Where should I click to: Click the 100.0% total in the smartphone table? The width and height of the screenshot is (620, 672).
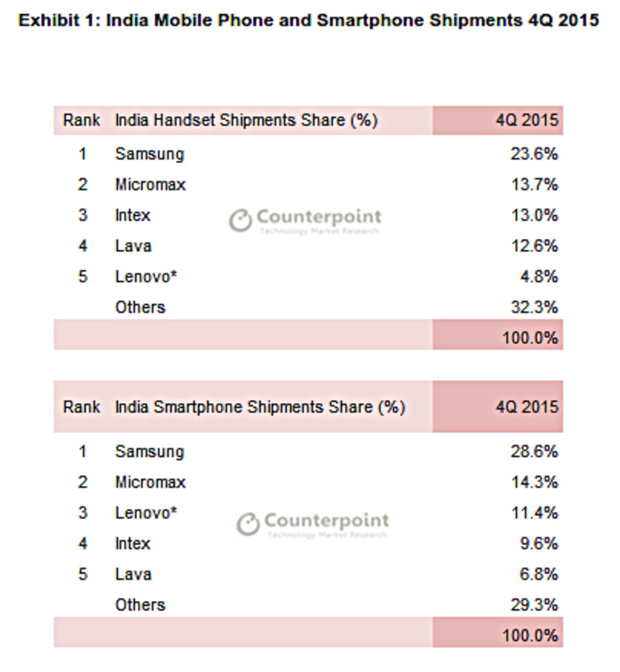(x=530, y=636)
